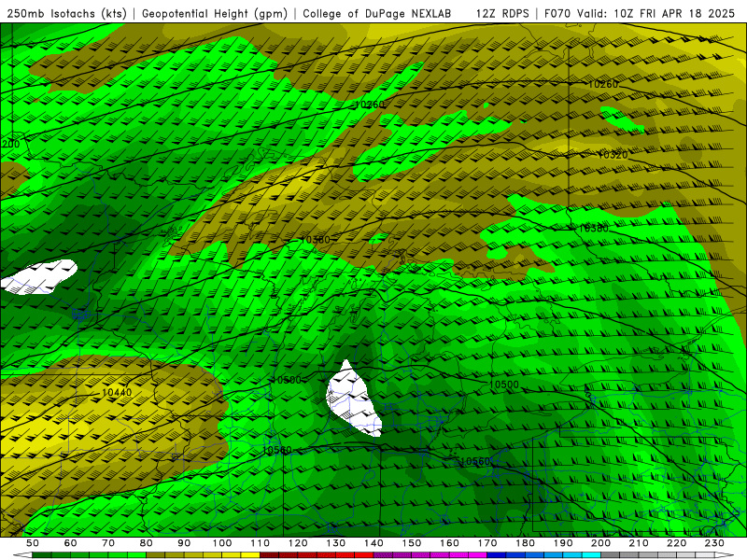Click the 10440 height contour label
The width and height of the screenshot is (747, 560).
[x=117, y=393]
